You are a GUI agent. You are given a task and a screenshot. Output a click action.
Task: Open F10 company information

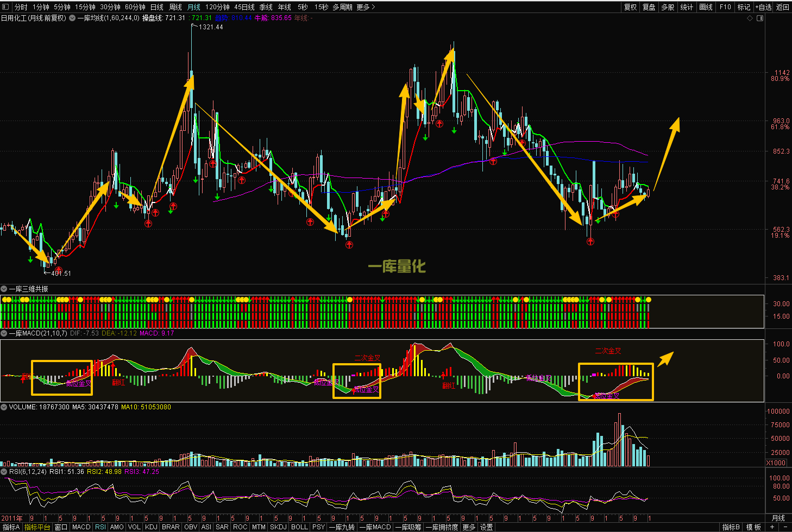click(x=725, y=7)
